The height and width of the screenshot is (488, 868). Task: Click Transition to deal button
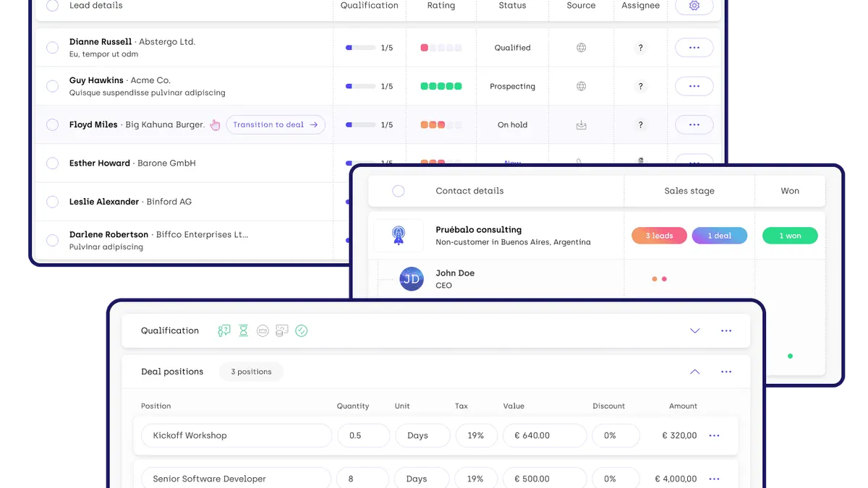(276, 124)
